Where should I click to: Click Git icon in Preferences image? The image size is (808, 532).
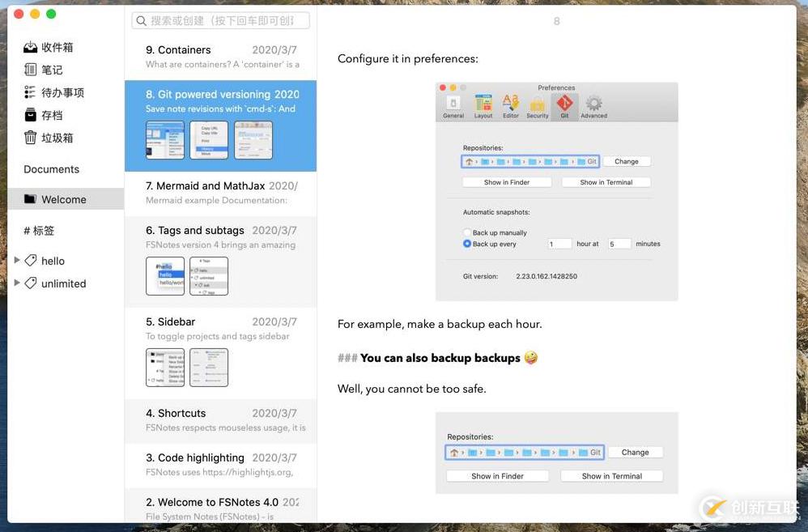tap(564, 103)
